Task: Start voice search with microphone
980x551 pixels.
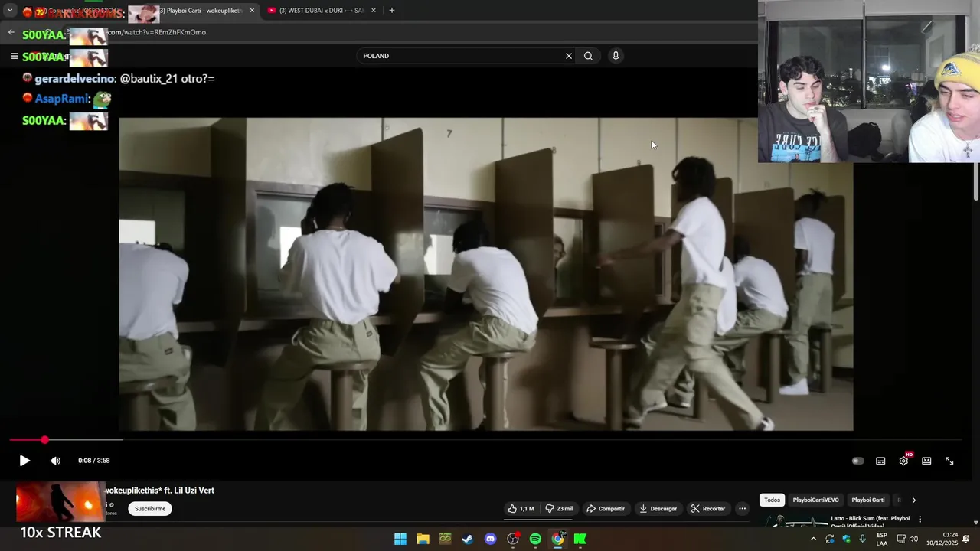Action: click(616, 56)
